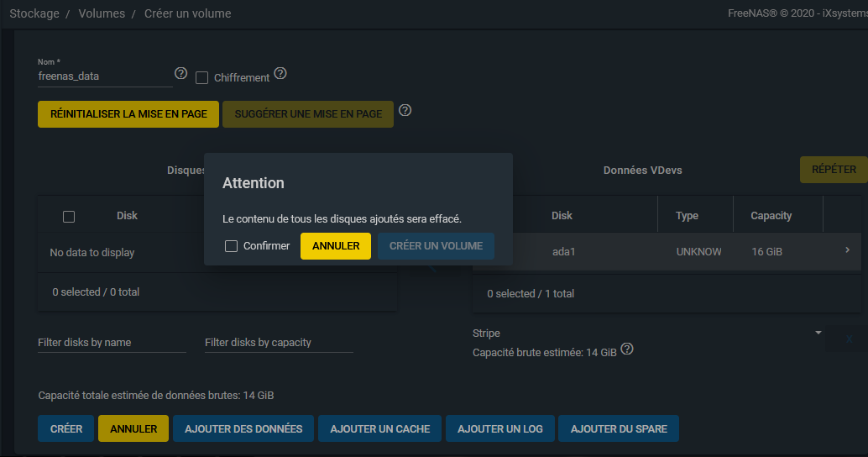
Task: Click RÉINITIALISER LA MISE EN PAGE
Action: pyautogui.click(x=128, y=114)
